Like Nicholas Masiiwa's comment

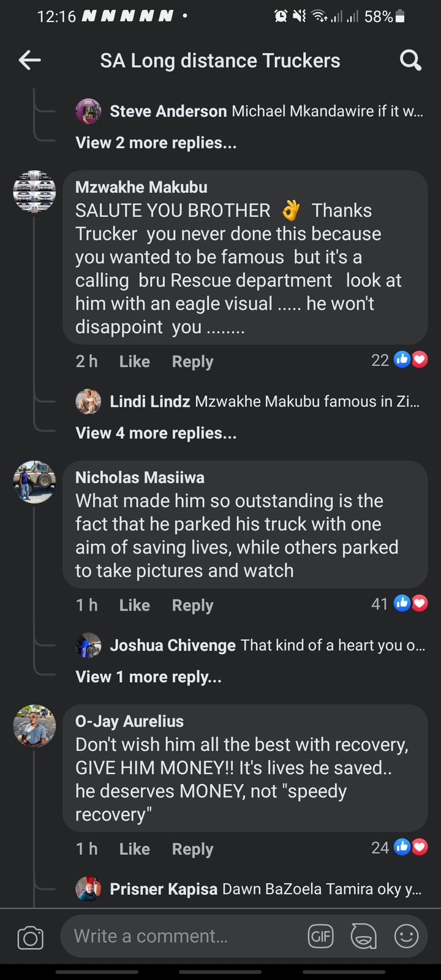[x=134, y=605]
